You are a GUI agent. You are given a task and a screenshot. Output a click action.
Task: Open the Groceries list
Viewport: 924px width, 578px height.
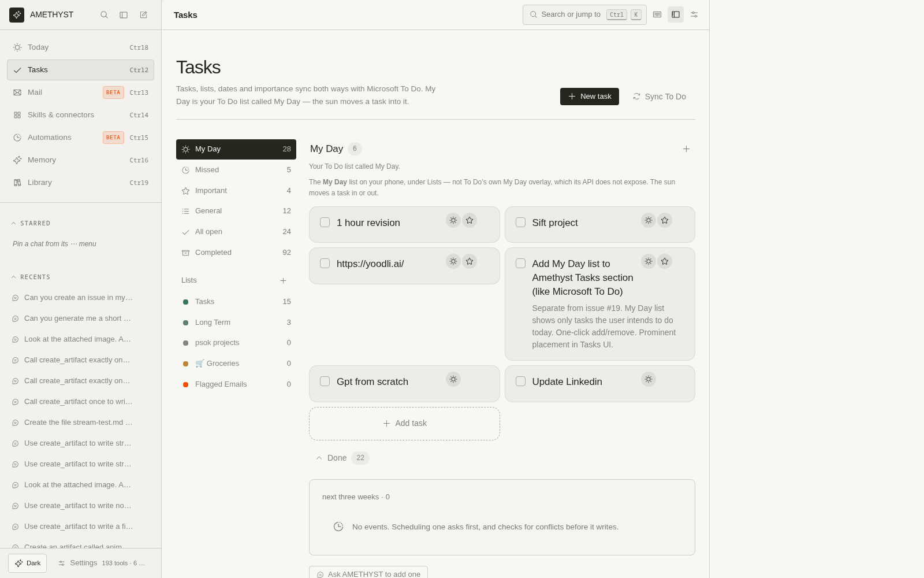click(236, 364)
